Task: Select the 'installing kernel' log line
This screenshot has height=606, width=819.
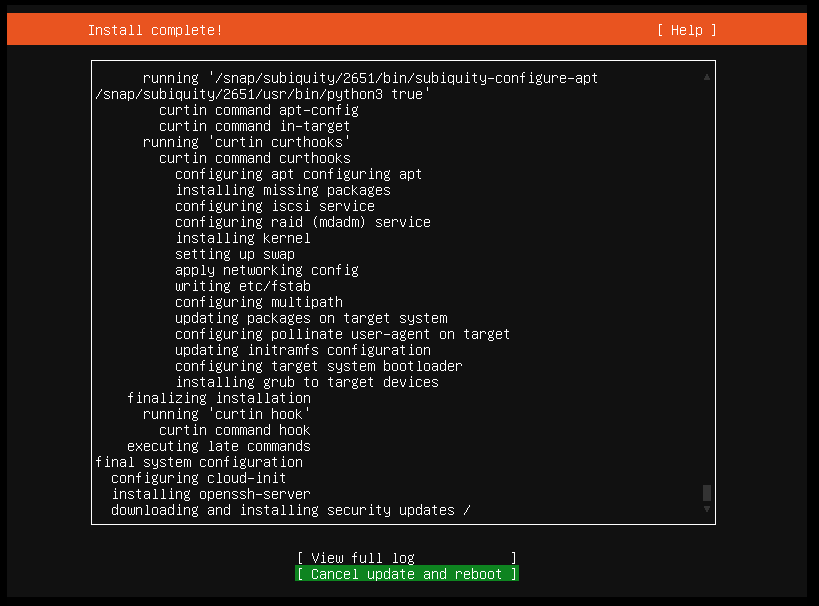Action: coord(243,238)
